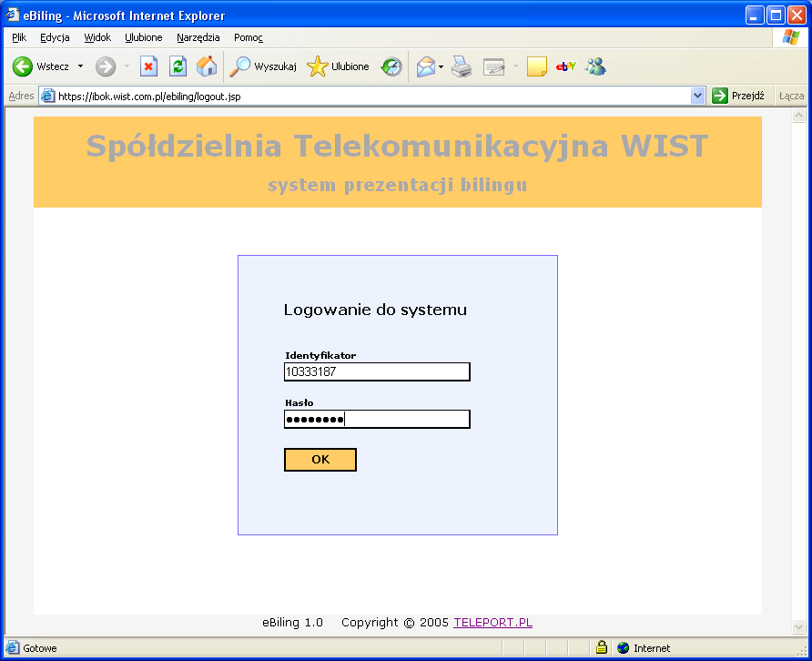Open the Edycja menu
This screenshot has width=812, height=661.
pyautogui.click(x=55, y=37)
